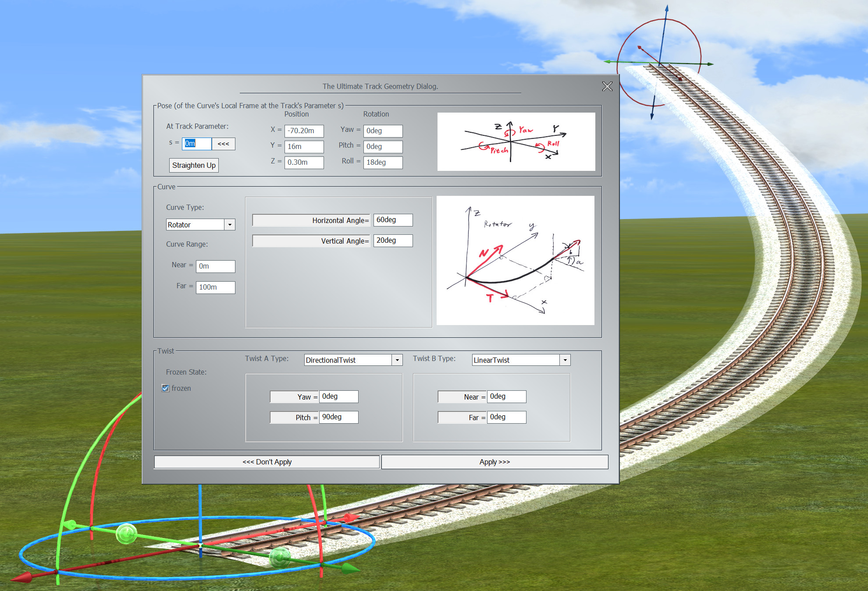Open the Curve Type Rotator dropdown
Screen dimensions: 868x591
tap(230, 225)
